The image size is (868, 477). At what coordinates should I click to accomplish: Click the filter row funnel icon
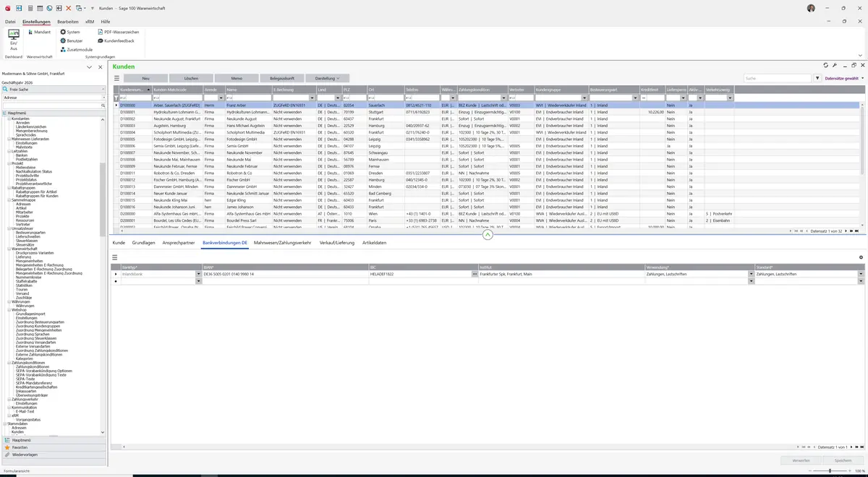coord(116,98)
